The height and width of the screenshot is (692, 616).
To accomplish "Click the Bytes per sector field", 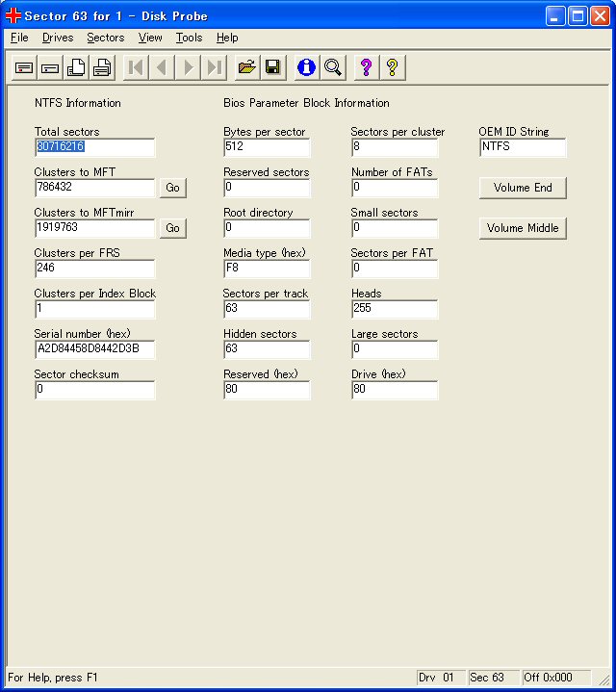I will pyautogui.click(x=267, y=147).
